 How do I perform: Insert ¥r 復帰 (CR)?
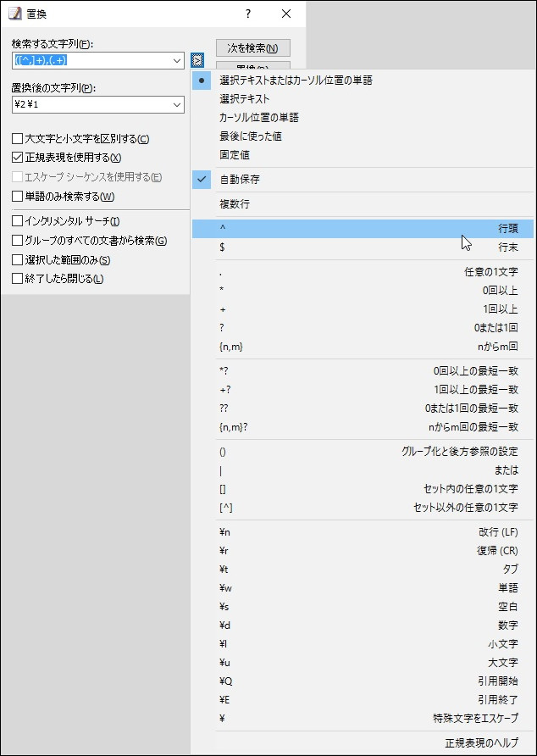tap(363, 551)
